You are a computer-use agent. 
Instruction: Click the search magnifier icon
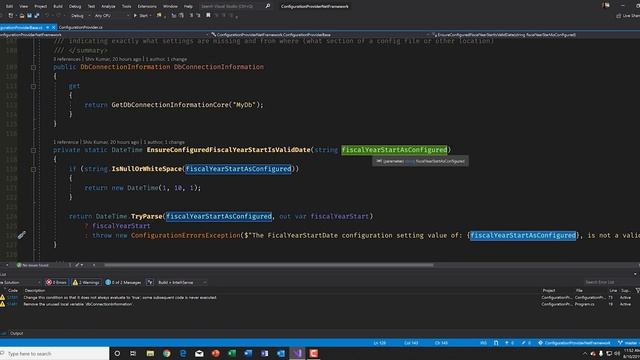(268, 6)
